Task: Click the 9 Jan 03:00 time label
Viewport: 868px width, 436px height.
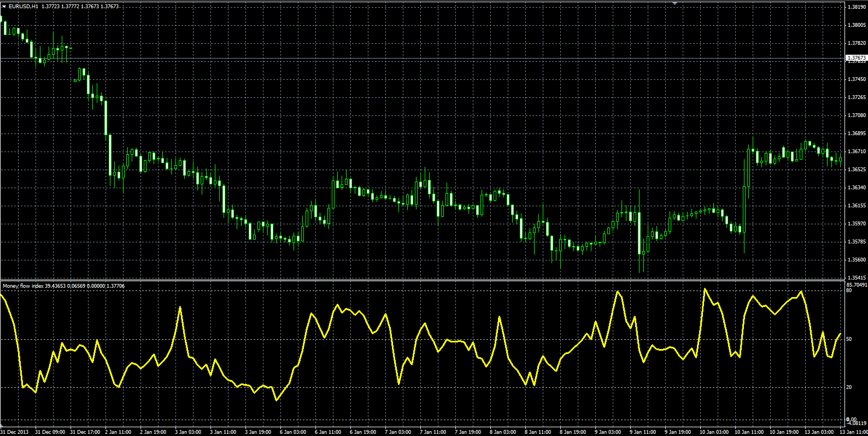Action: [x=608, y=432]
